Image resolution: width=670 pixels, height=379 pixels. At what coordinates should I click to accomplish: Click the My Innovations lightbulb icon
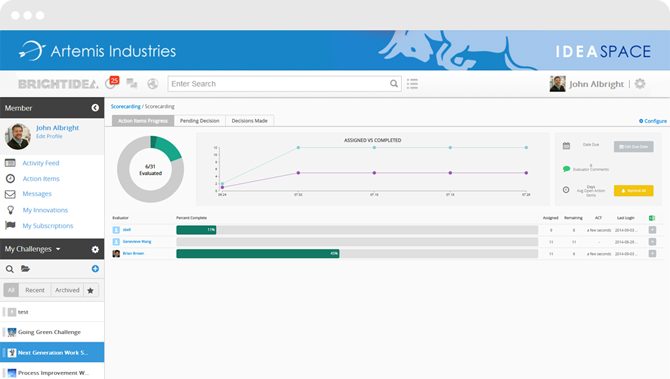tap(10, 210)
